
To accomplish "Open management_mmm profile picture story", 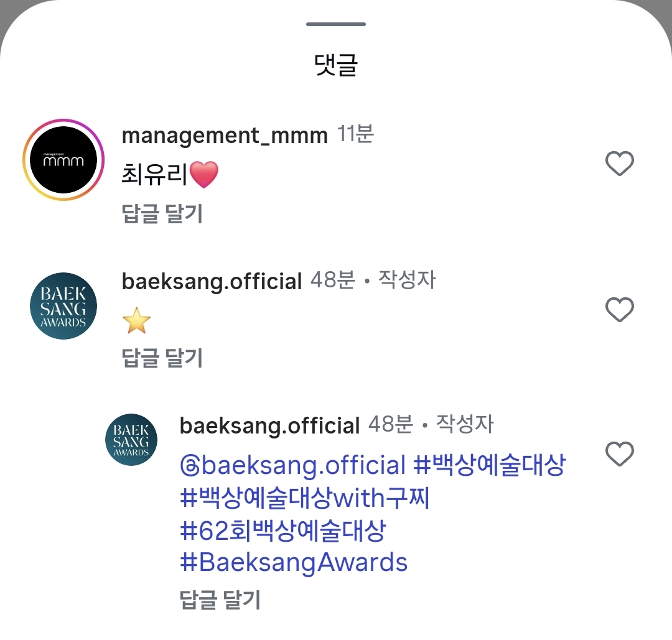I will click(x=63, y=160).
